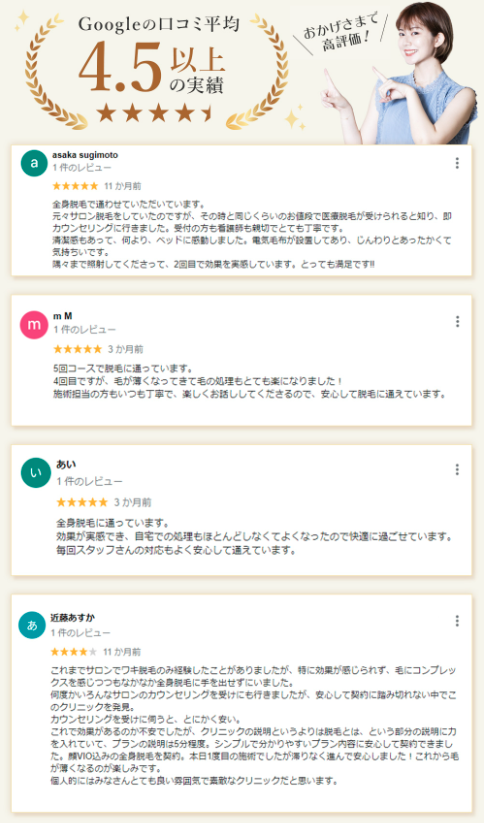
Task: Click the pink 'm' avatar of m M
Action: coord(34,324)
